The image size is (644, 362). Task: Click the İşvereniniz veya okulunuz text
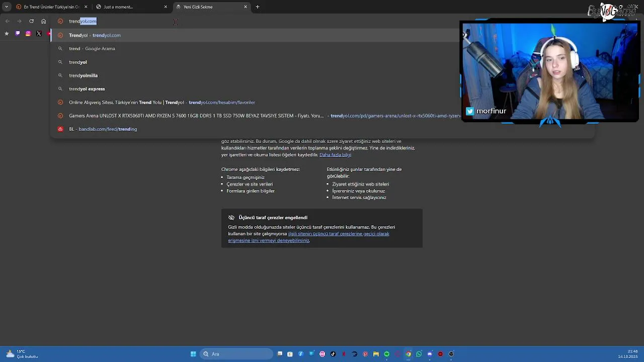[x=358, y=191]
